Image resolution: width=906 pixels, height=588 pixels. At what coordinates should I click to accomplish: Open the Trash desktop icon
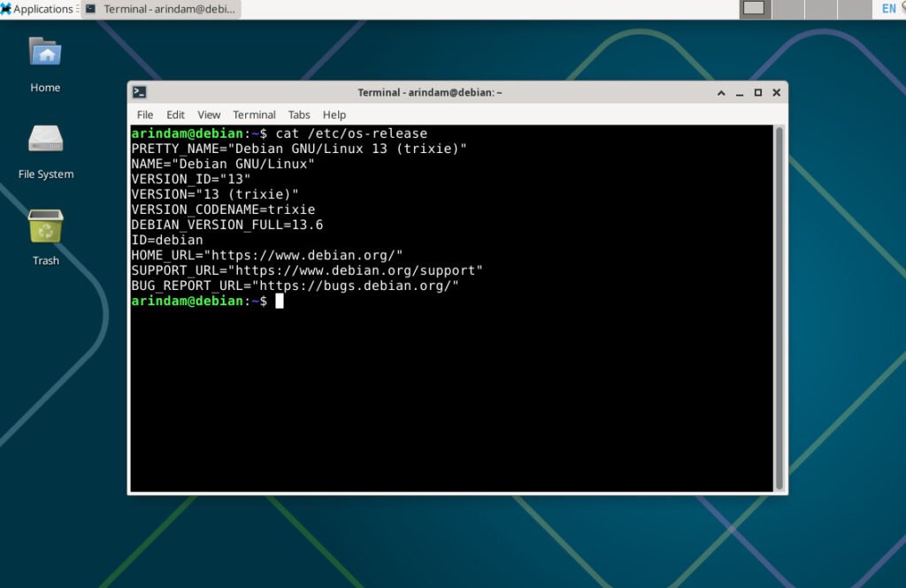pos(46,237)
